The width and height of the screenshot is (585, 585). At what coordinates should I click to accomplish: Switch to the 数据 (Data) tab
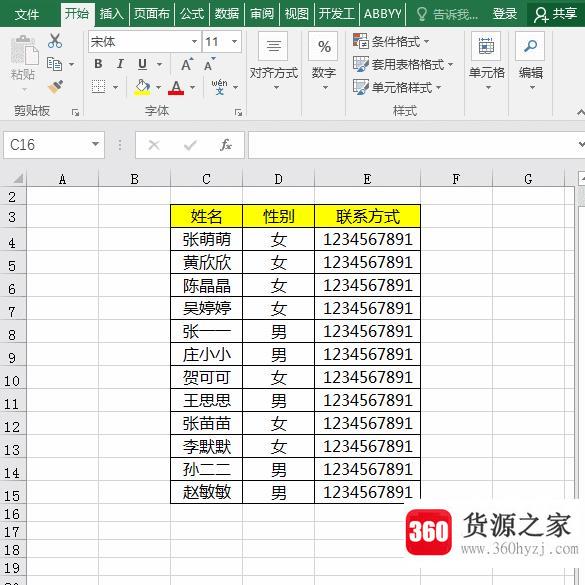click(x=226, y=14)
